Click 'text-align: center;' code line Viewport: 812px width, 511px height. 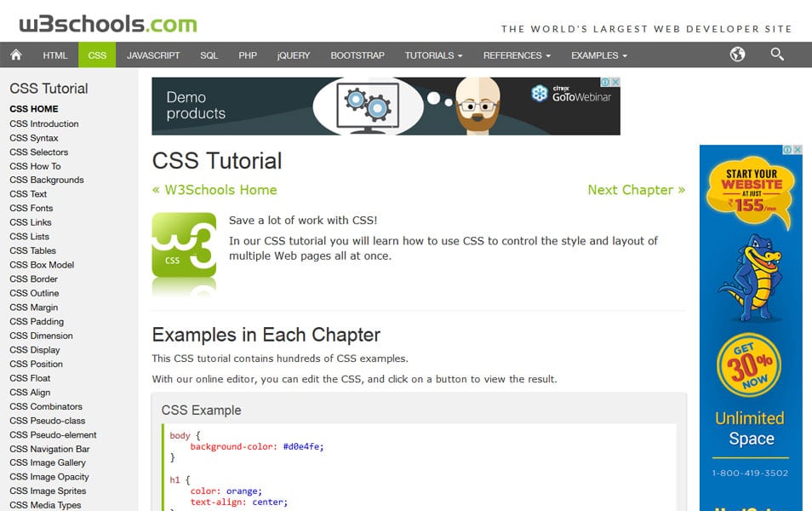click(238, 502)
